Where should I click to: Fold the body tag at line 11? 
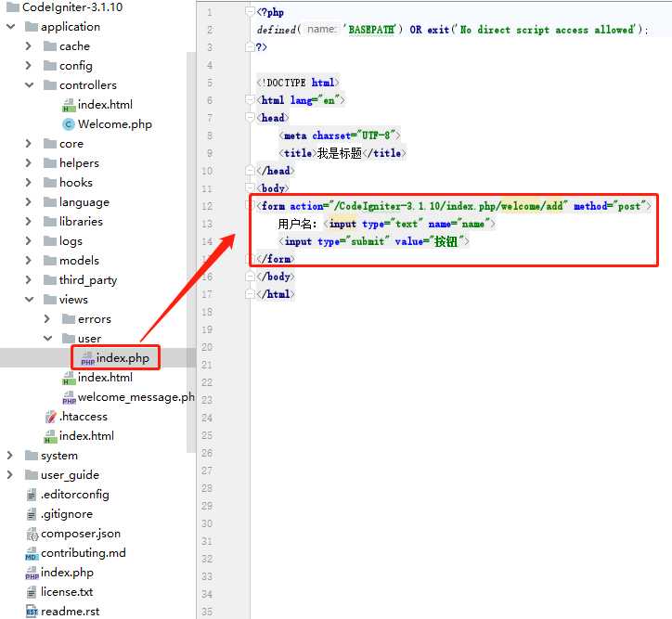point(250,187)
